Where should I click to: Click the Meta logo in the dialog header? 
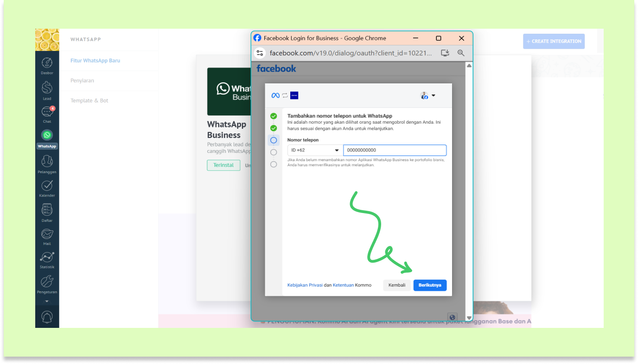click(275, 95)
